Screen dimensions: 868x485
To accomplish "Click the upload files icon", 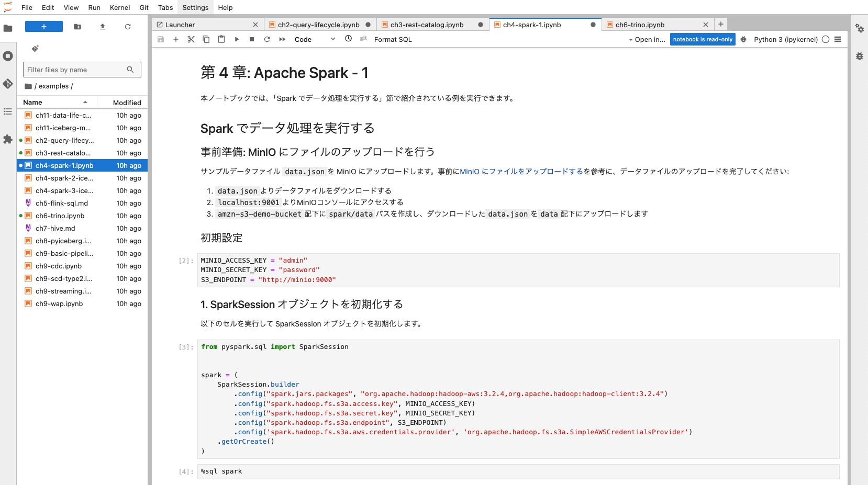I will click(x=103, y=27).
